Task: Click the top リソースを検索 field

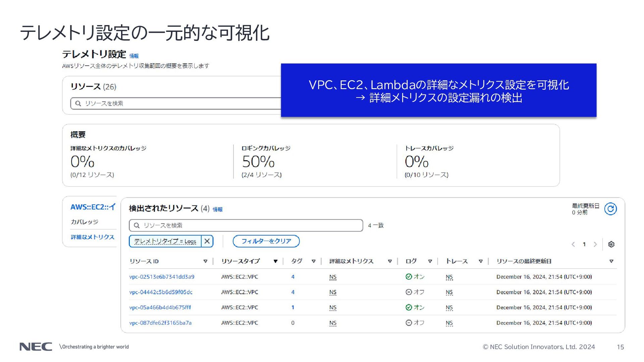Action: click(x=176, y=103)
